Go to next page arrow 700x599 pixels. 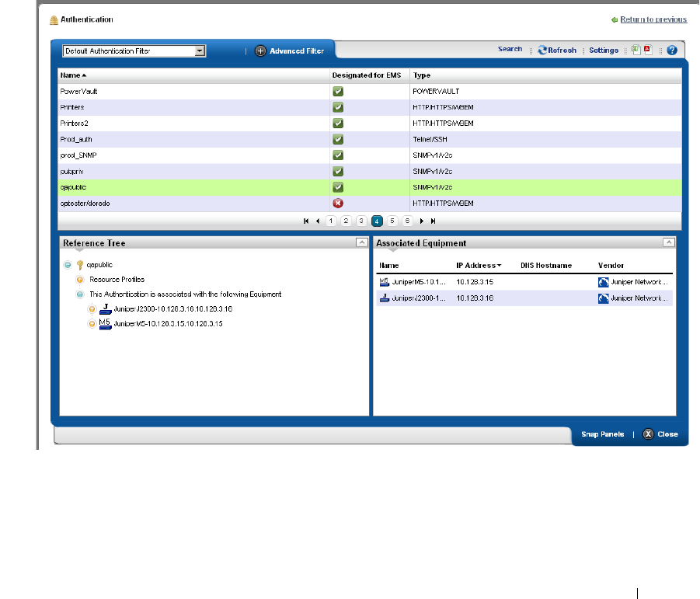tap(421, 221)
